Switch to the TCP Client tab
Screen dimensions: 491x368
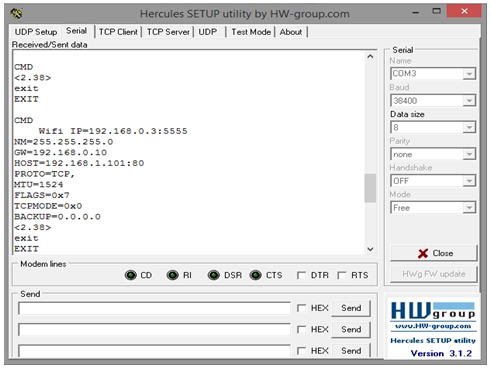[118, 32]
